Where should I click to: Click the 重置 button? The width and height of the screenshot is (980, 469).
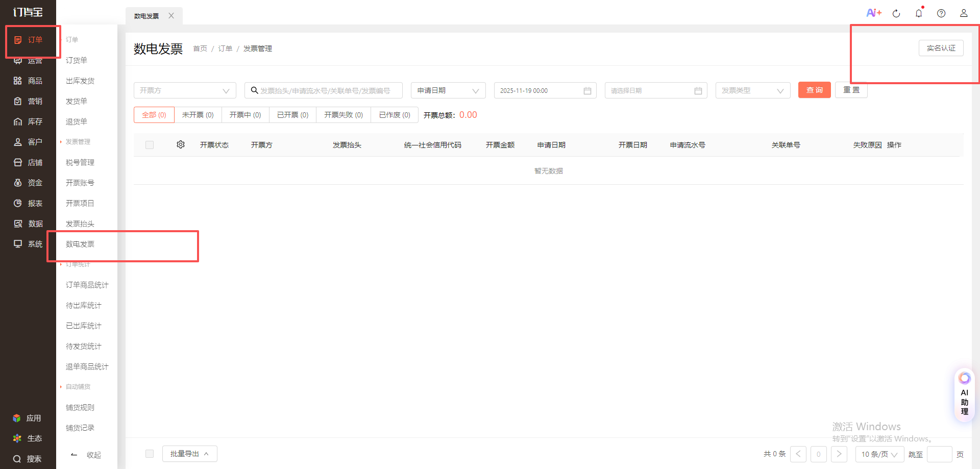[851, 90]
